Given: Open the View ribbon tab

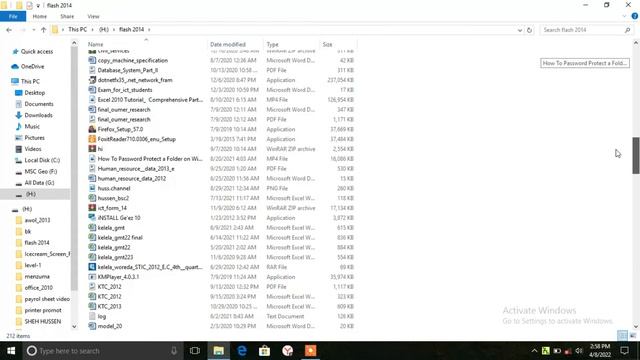Looking at the screenshot, I should click(x=93, y=16).
